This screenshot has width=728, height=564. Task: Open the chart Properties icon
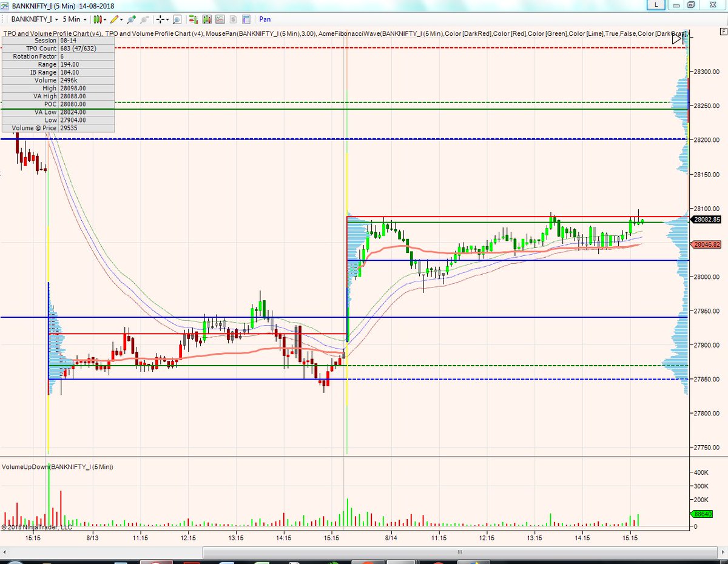tap(246, 19)
